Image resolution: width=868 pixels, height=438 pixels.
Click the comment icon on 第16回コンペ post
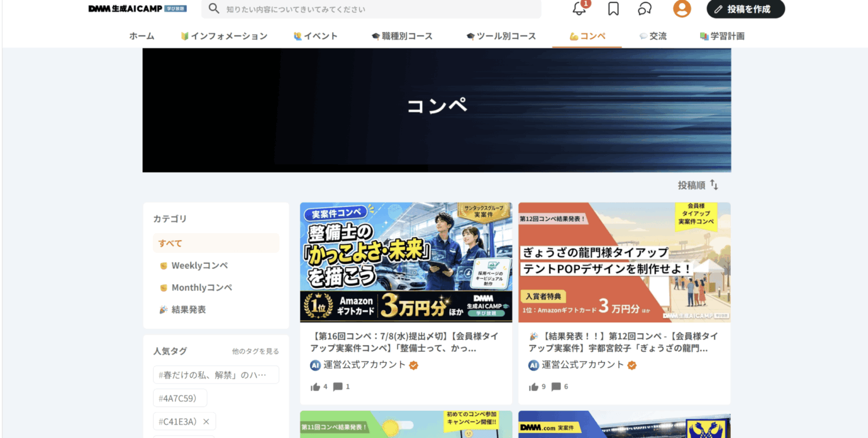(338, 387)
